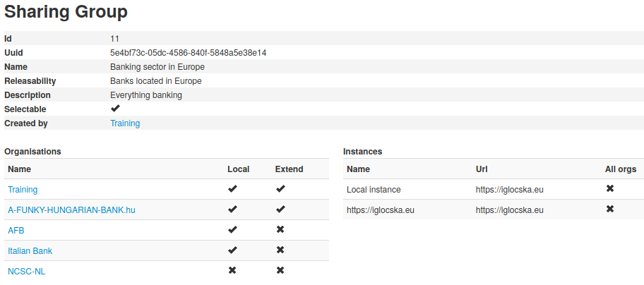Click Local checkmark for AFB

coord(232,230)
